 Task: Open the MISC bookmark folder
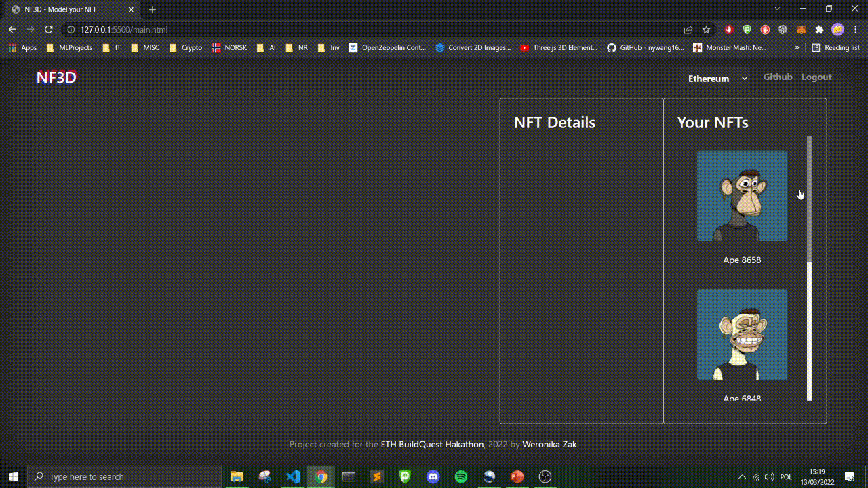click(x=144, y=48)
